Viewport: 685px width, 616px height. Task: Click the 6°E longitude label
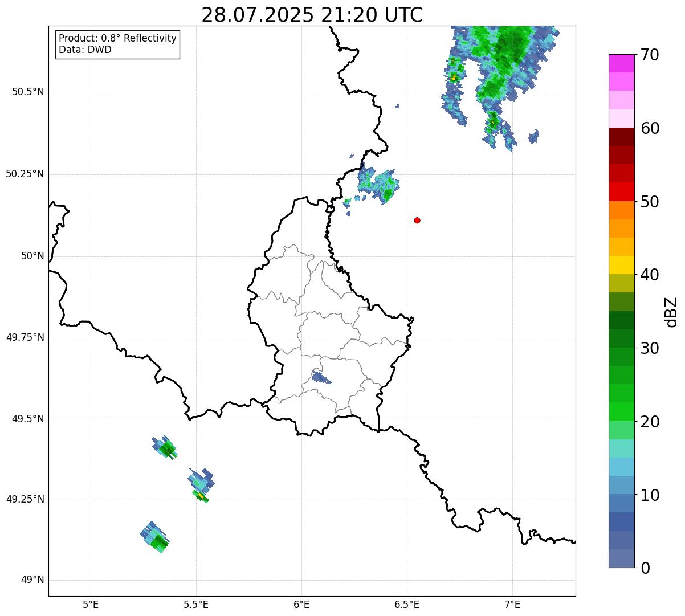click(x=301, y=604)
